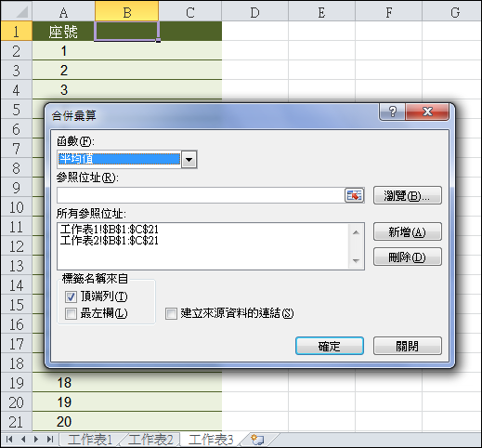Click cell A20 containing 19

click(63, 402)
